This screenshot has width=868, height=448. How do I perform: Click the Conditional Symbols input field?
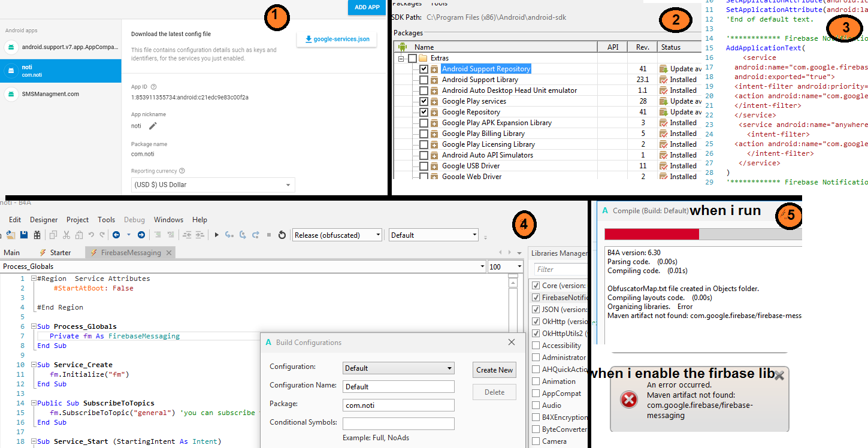tap(398, 423)
